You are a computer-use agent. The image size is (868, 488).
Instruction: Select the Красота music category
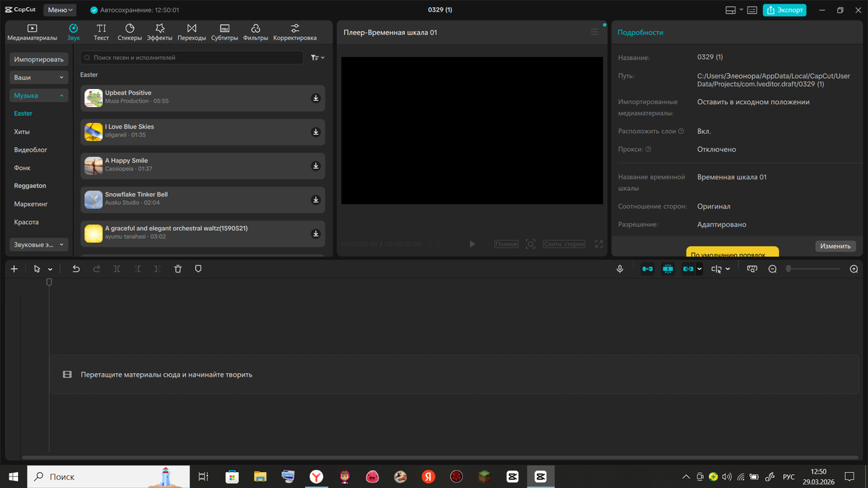pyautogui.click(x=26, y=222)
